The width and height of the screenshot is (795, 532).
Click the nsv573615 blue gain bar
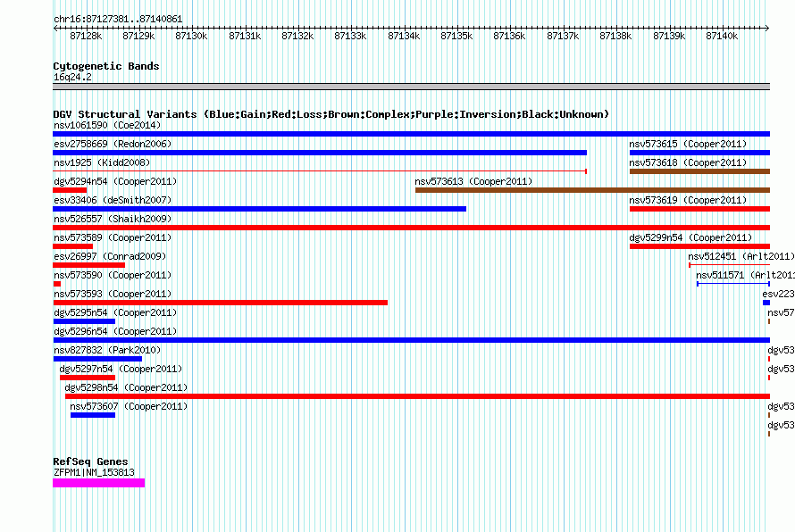click(699, 153)
